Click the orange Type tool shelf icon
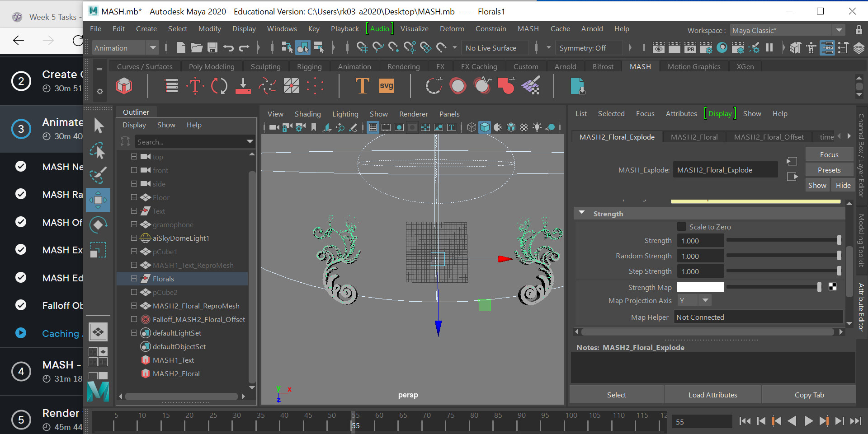Screen dimensions: 868x434 (362, 86)
